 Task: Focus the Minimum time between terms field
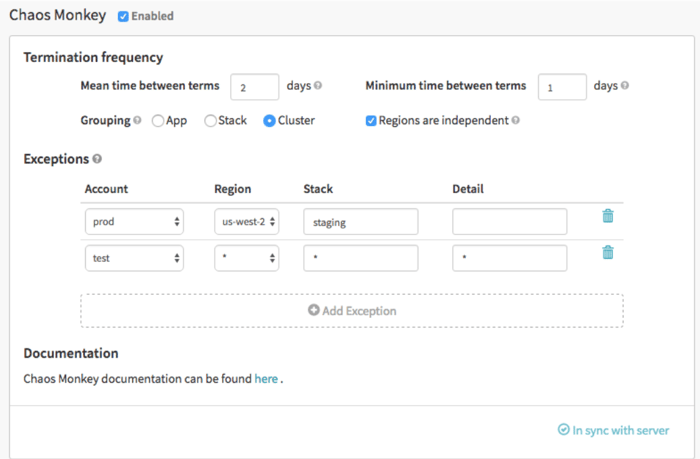[x=562, y=87]
